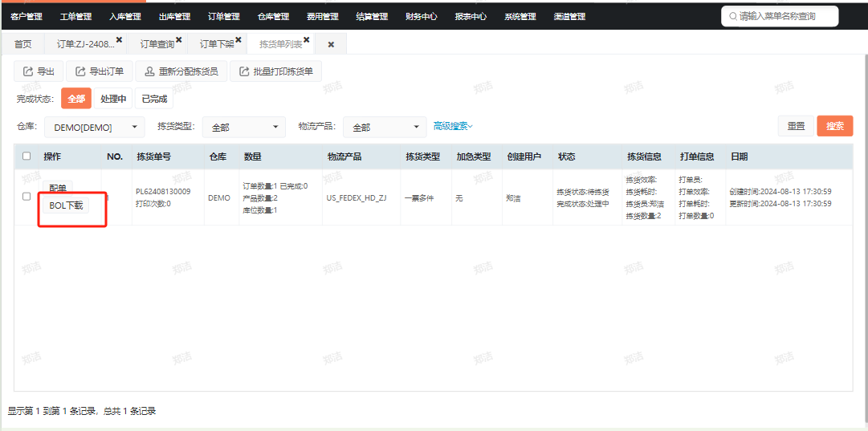Click 重新分配拣货员 reassign picker button

click(181, 71)
